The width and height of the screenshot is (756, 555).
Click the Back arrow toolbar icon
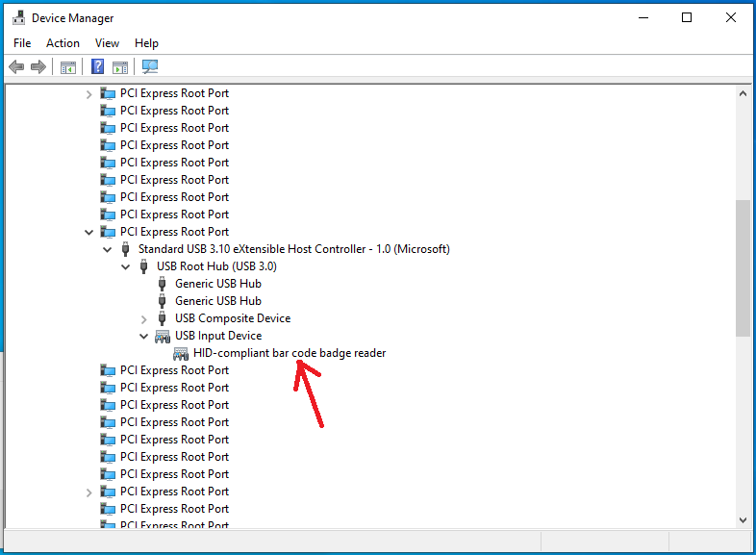click(16, 67)
